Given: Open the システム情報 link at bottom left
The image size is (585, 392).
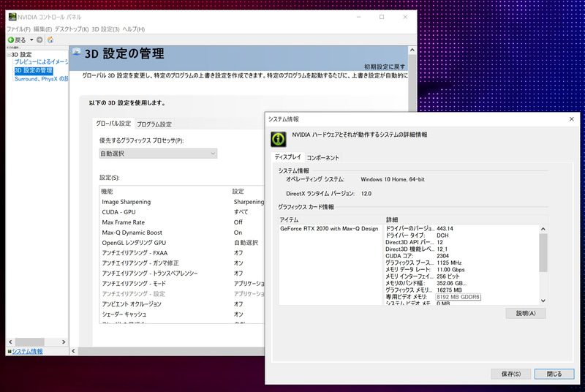Looking at the screenshot, I should 27,351.
